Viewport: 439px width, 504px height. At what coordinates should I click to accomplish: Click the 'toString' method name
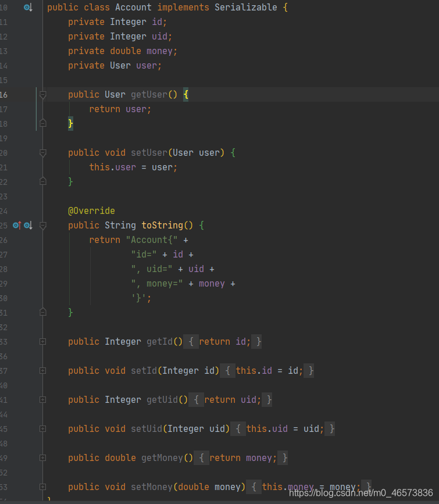coord(162,226)
